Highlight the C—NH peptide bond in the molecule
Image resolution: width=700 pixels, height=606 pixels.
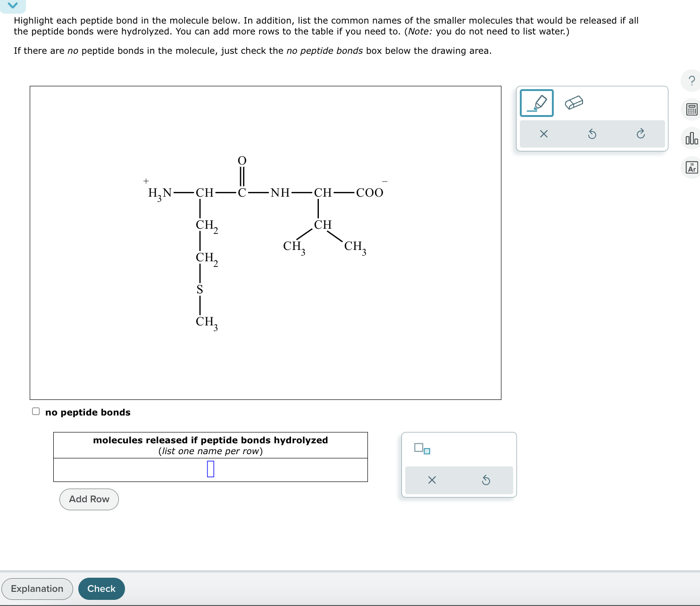(258, 192)
